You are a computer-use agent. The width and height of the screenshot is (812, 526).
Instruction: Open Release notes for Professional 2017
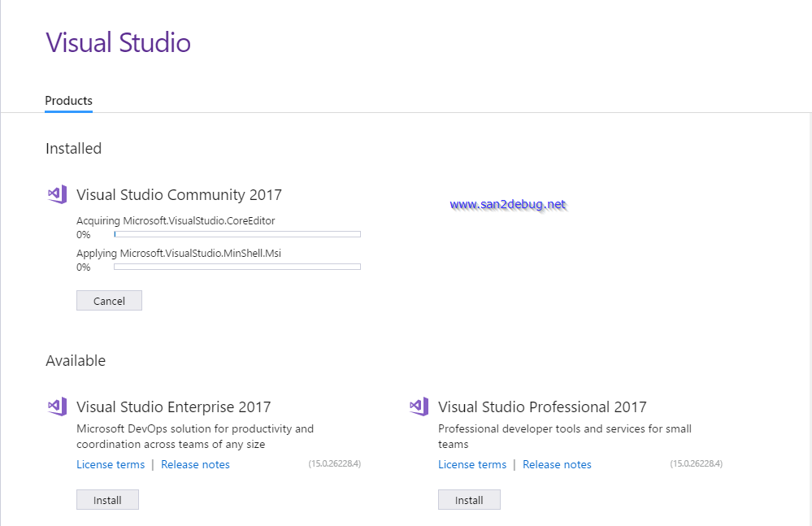(557, 464)
